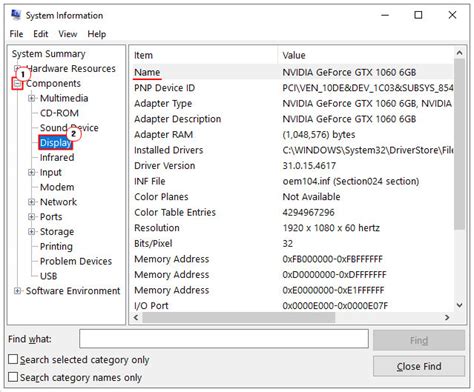Select the INF File row

point(292,181)
